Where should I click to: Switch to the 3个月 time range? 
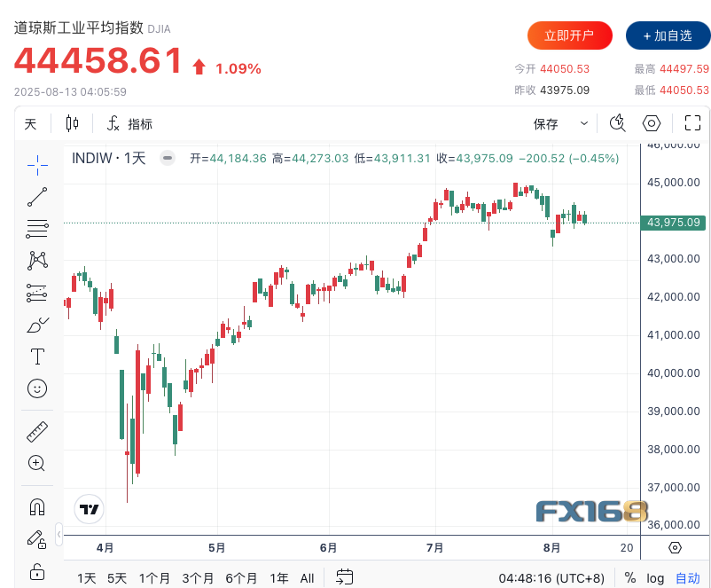click(x=198, y=578)
